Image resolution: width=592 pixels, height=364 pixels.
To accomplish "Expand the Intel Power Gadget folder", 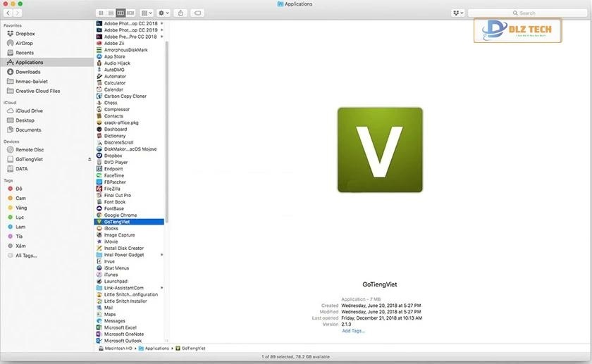I will click(162, 255).
